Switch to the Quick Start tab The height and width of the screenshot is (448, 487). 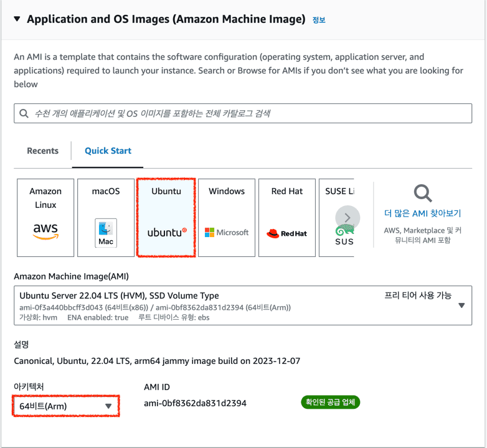tap(108, 151)
